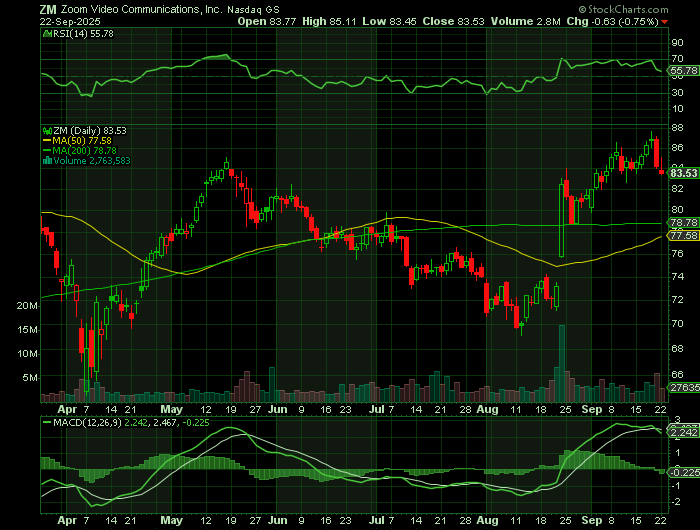Select the Close 83.53 header value
This screenshot has height=530, width=700.
click(454, 21)
